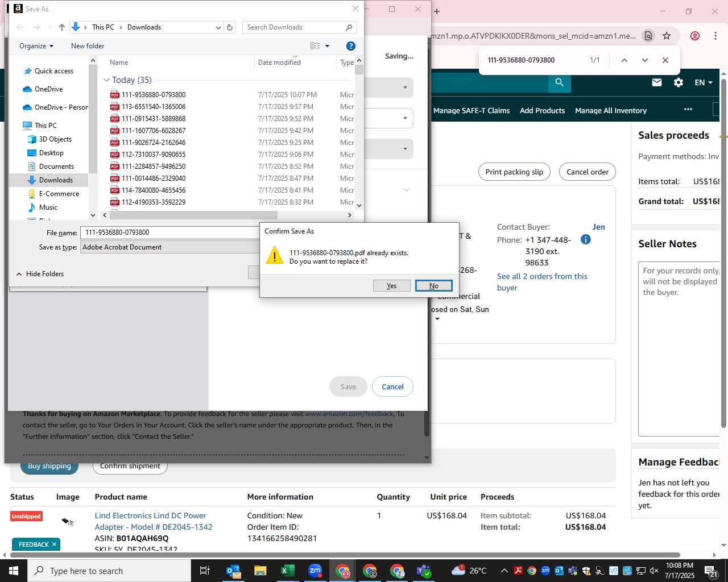This screenshot has width=728, height=582.
Task: Click phone info icon
Action: (x=586, y=239)
